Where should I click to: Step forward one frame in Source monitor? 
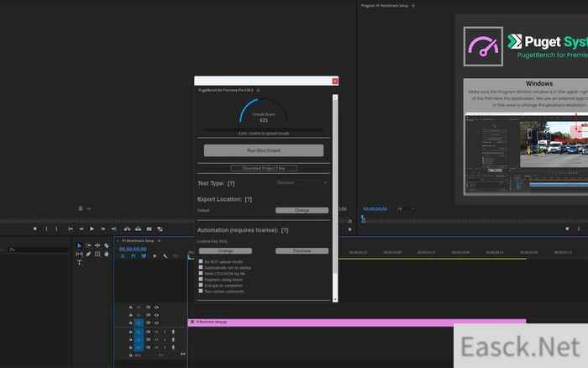[102, 229]
